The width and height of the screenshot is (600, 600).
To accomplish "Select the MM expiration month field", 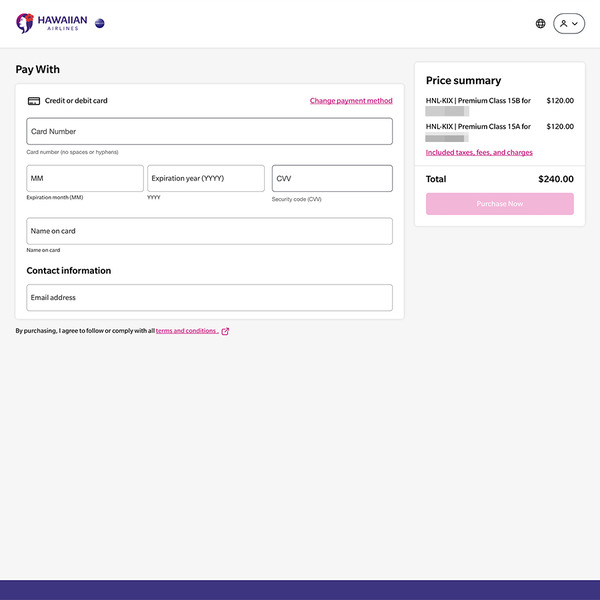I will point(85,178).
